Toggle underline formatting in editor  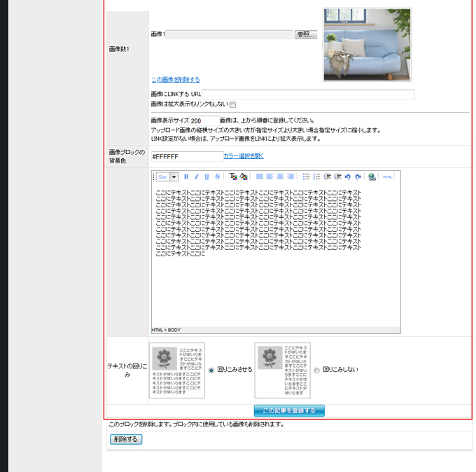coord(206,177)
